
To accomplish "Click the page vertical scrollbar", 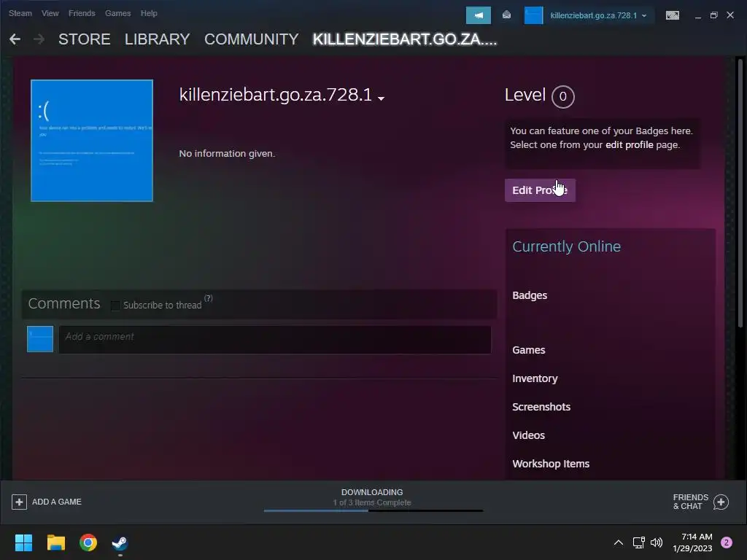I will coord(740,192).
